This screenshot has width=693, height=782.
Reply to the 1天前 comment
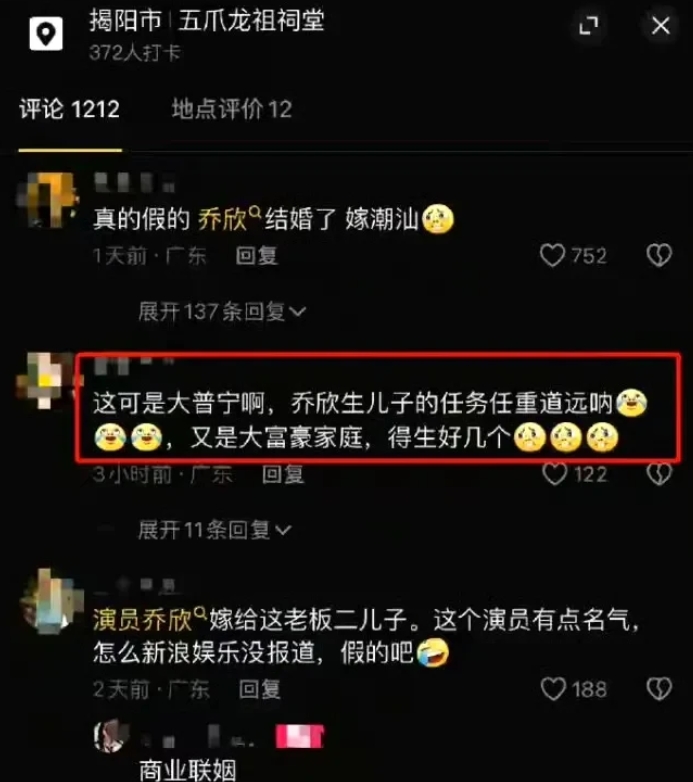point(257,256)
